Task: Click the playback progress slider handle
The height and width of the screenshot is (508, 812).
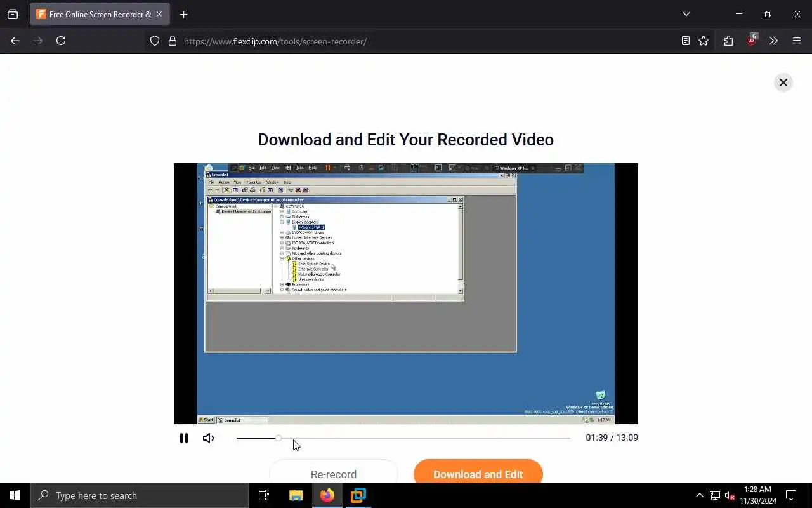Action: pos(278,438)
